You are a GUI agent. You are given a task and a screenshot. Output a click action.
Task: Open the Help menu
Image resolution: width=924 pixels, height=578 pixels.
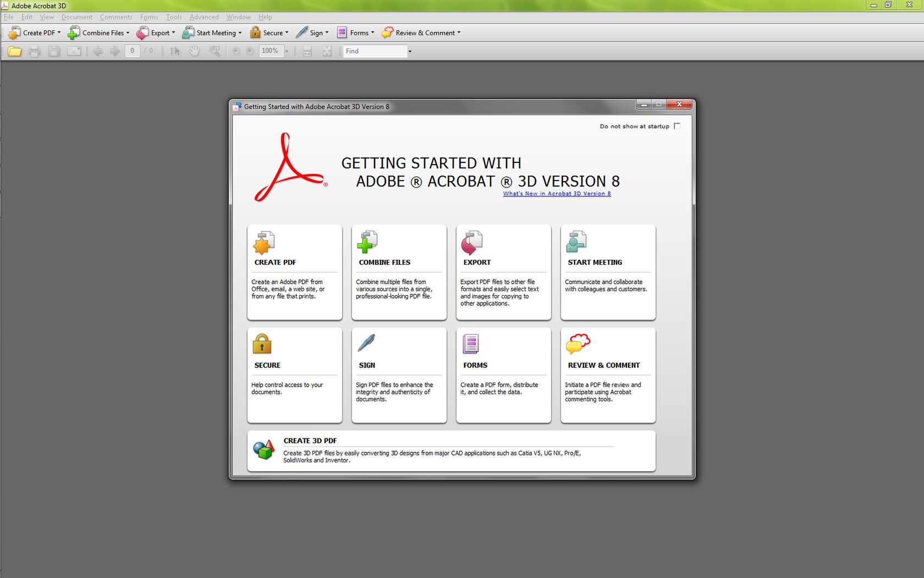click(265, 17)
